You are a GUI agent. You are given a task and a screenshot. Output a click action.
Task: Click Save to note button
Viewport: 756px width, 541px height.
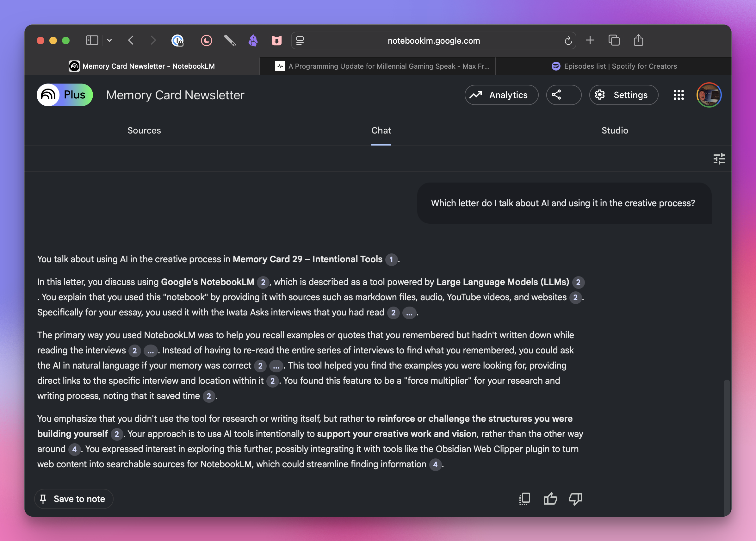74,499
